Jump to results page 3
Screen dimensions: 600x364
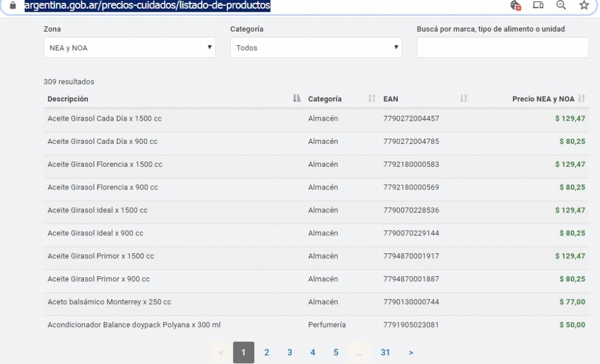pos(289,352)
